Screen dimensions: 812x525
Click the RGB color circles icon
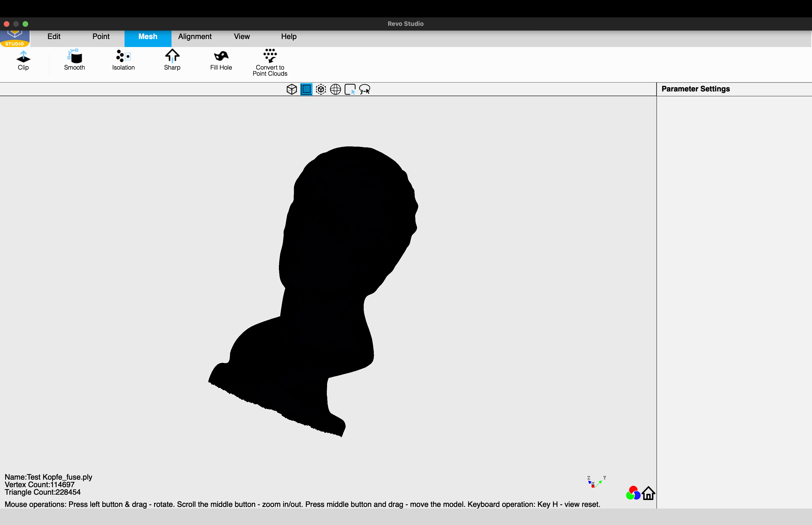pos(633,493)
